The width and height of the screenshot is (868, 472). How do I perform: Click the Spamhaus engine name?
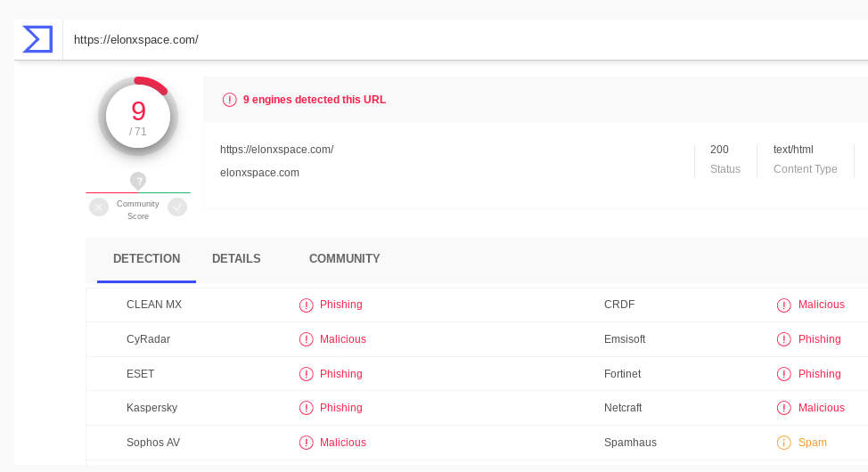tap(630, 443)
